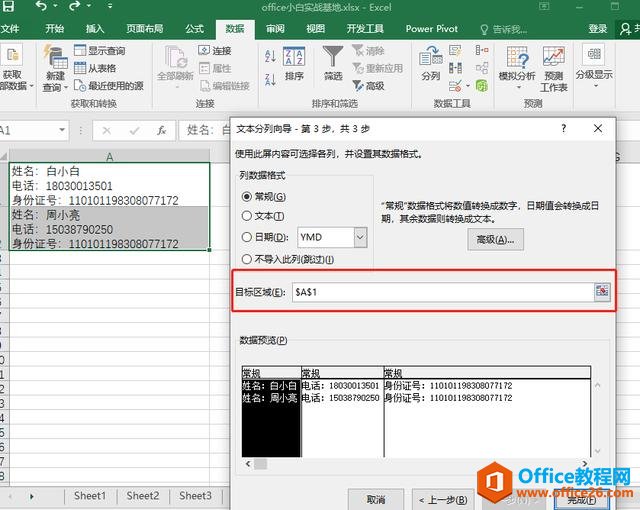Click the 登录 sign-in link

coord(598,29)
